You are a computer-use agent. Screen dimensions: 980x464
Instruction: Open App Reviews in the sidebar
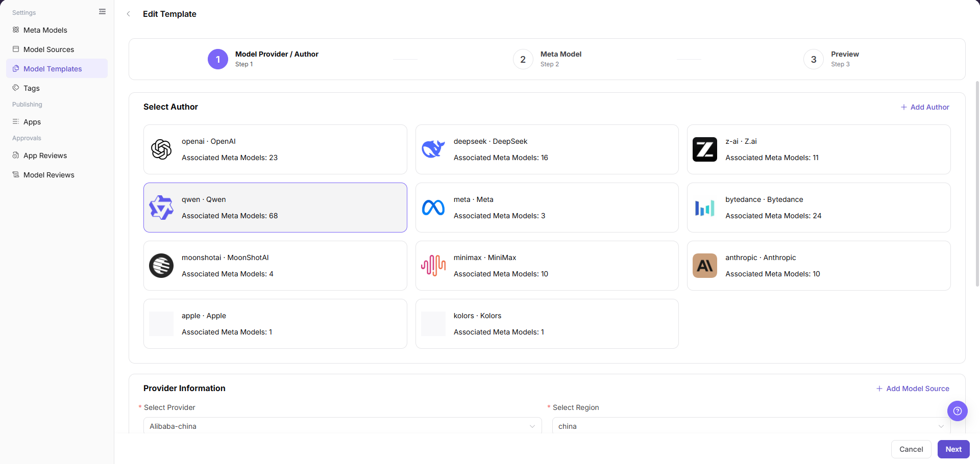[57, 156]
